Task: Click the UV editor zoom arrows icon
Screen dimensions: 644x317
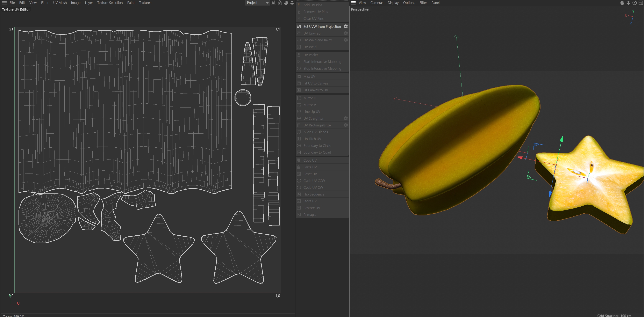Action: tap(292, 3)
